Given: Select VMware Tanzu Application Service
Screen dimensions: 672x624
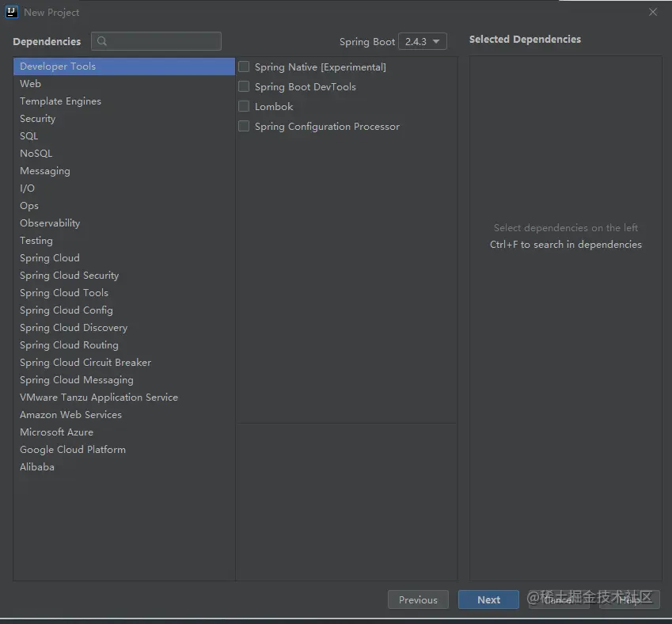Looking at the screenshot, I should [123, 398].
